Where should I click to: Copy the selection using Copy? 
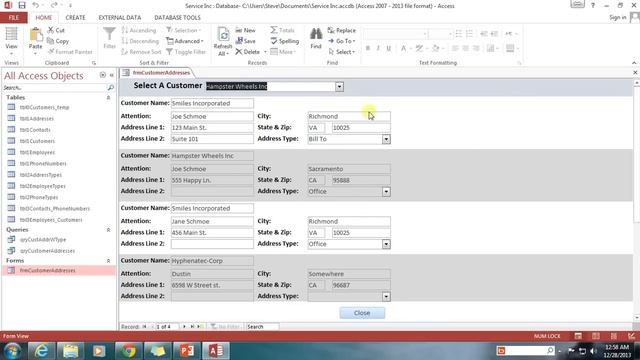coord(58,41)
